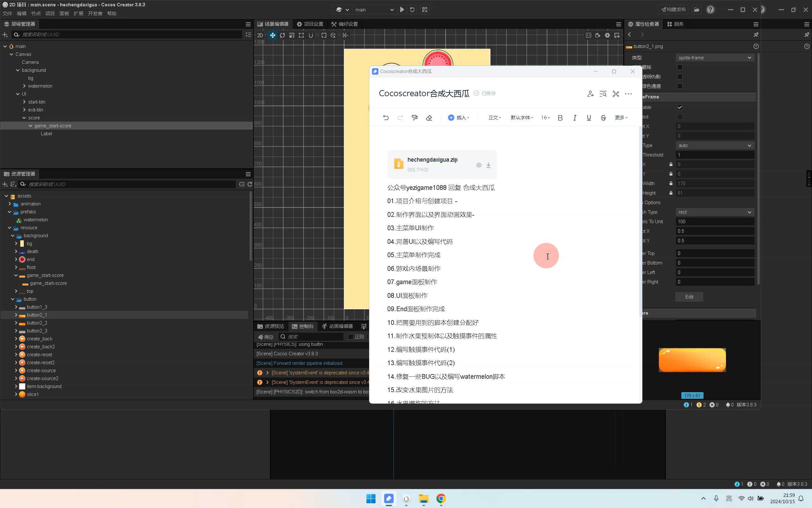Collapse the prefabs folder in assets
Viewport: 812px width, 508px height.
point(10,212)
